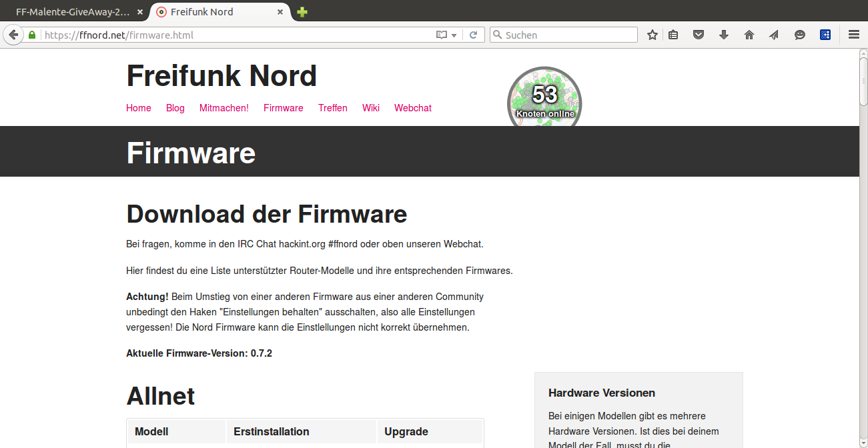Switch to the FF-Malente-GiveAway tab

72,12
